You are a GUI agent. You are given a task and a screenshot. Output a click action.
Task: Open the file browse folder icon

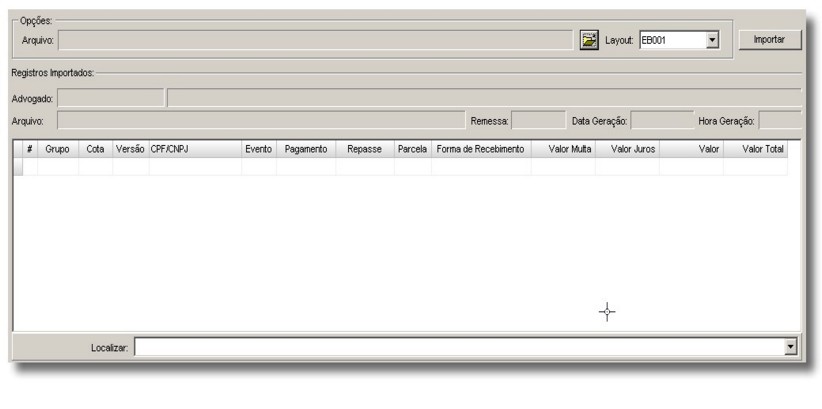pos(589,40)
